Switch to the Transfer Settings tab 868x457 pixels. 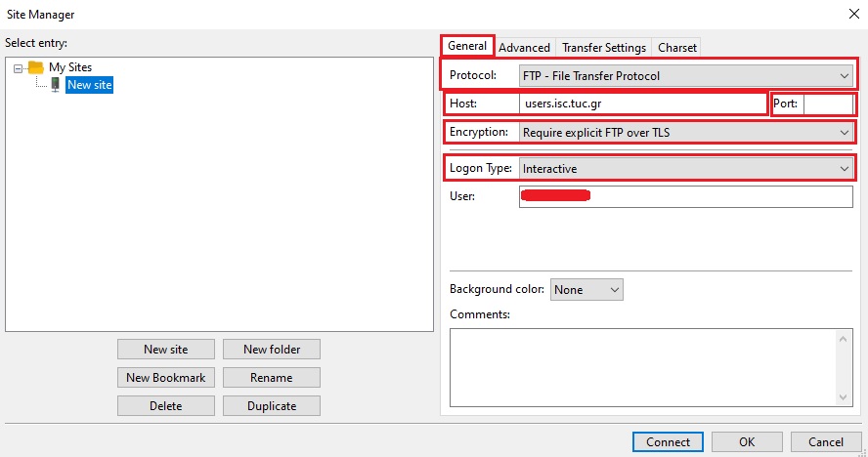click(603, 47)
